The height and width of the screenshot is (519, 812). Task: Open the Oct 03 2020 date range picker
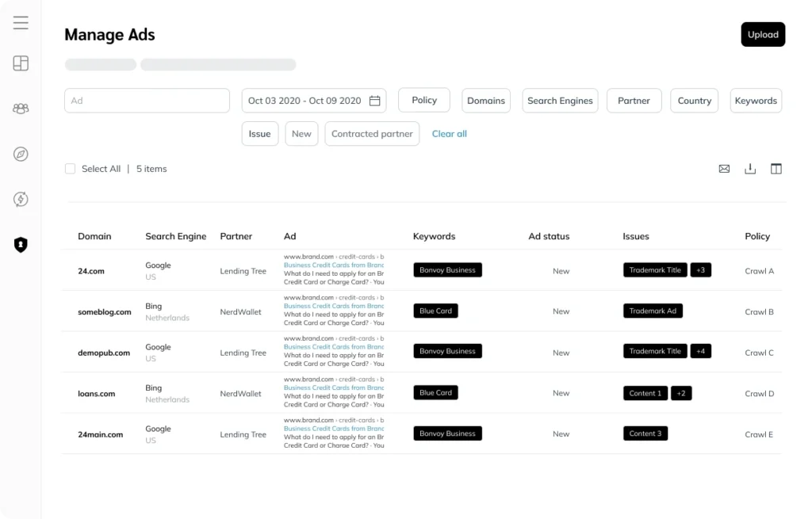click(x=314, y=101)
